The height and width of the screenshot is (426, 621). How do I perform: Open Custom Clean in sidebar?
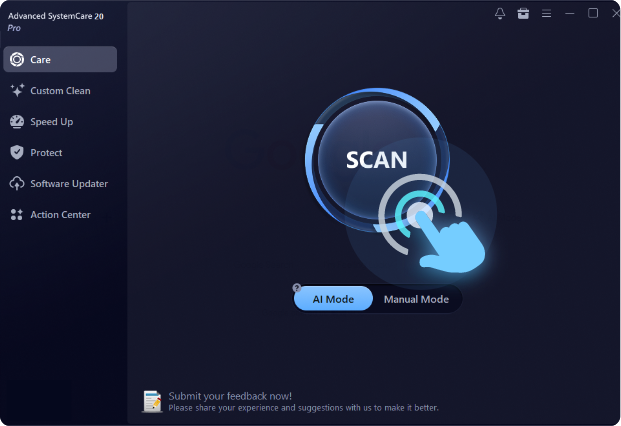[60, 91]
